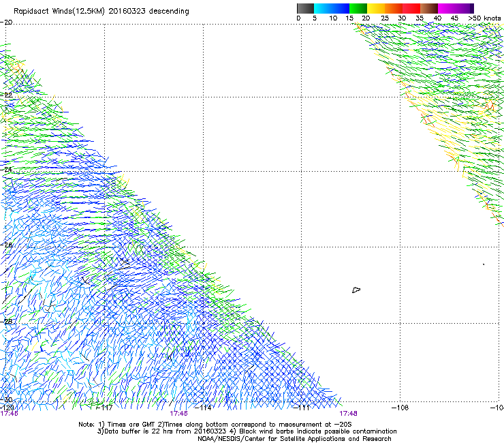Screen dimensions: 504x443
Task: Click the '25' legend scale label
Action: (x=385, y=18)
